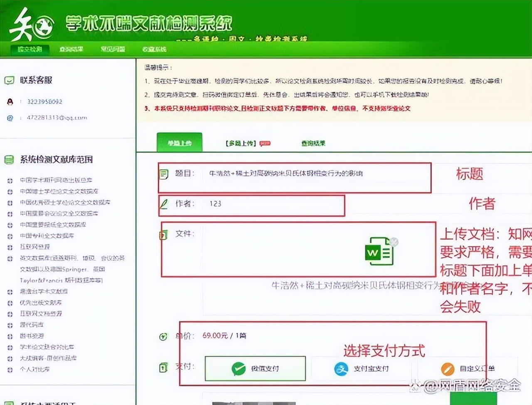This screenshot has width=532, height=405.
Task: Select the 微信支付 payment option
Action: pyautogui.click(x=255, y=368)
